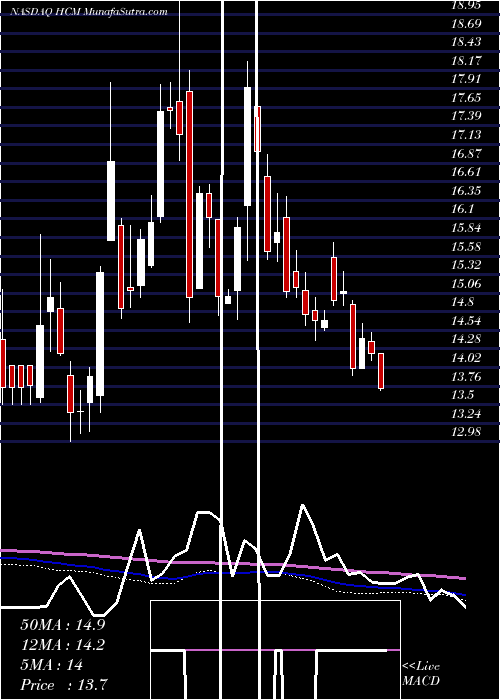Screen dimensions: 500x700
Task: Click the 16.1 price axis value
Action: point(462,209)
